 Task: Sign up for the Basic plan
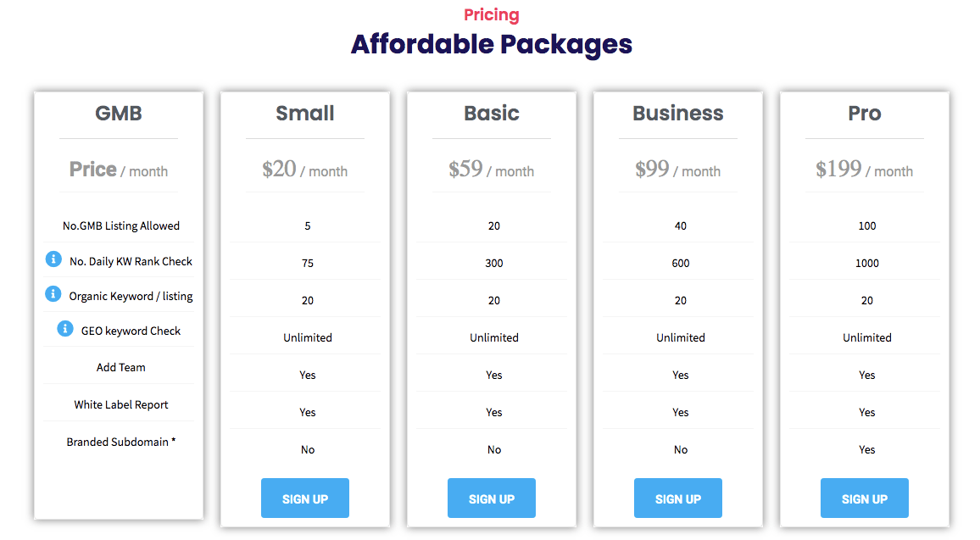coord(491,498)
